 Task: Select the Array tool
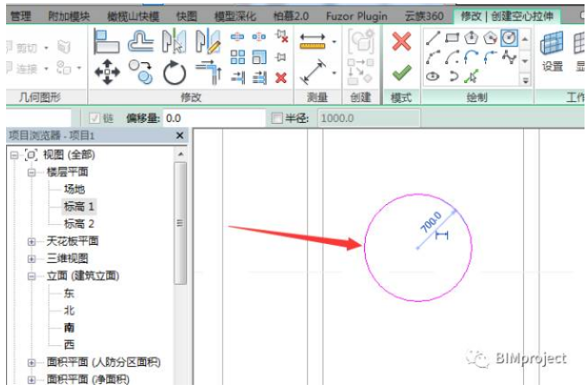coord(238,57)
